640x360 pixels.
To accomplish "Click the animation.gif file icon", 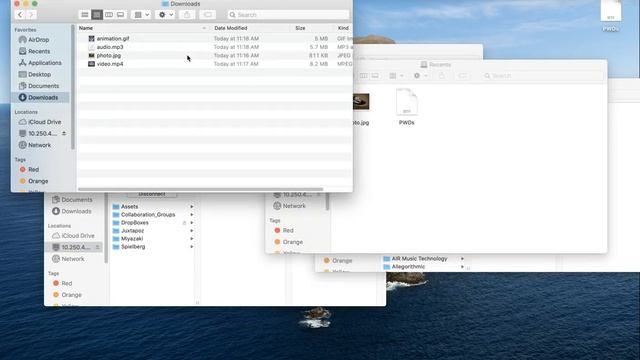I will click(91, 38).
